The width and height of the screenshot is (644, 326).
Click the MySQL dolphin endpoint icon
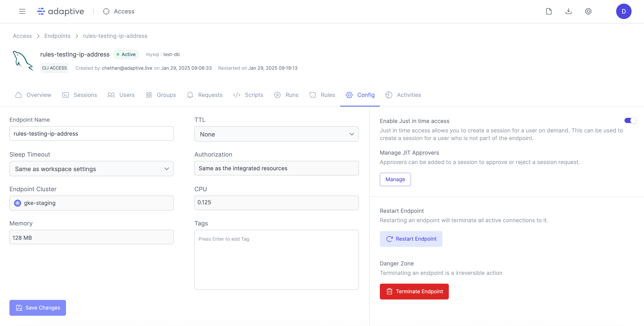[x=23, y=61]
